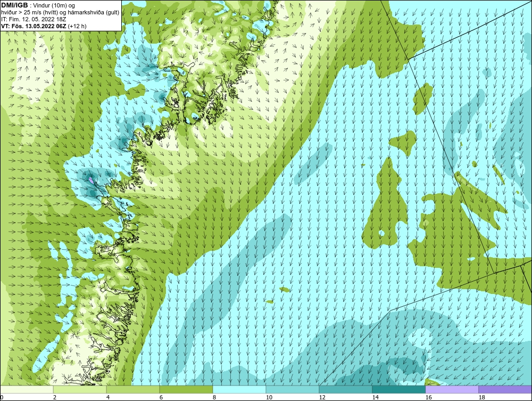Screen dimensions: 532x401
Task: Click the legend label 10
Action: [269, 397]
